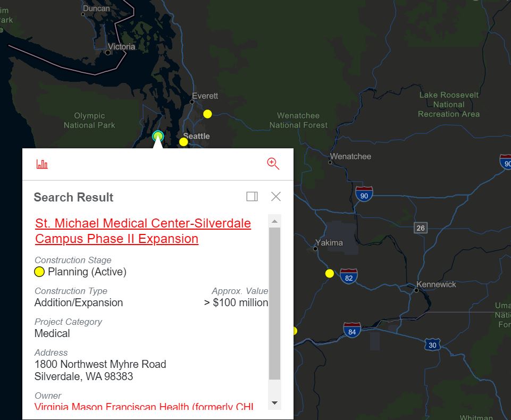This screenshot has width=511, height=420.
Task: Click the > $100 million value
Action: pyautogui.click(x=236, y=303)
